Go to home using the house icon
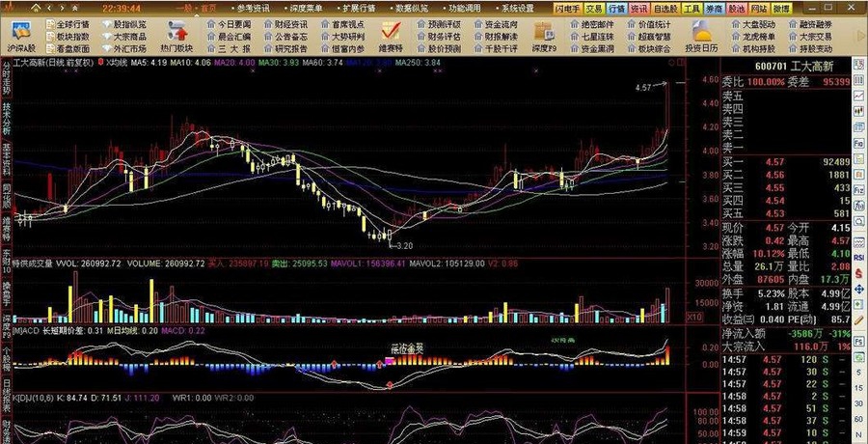This screenshot has height=444, width=868. coord(36,9)
